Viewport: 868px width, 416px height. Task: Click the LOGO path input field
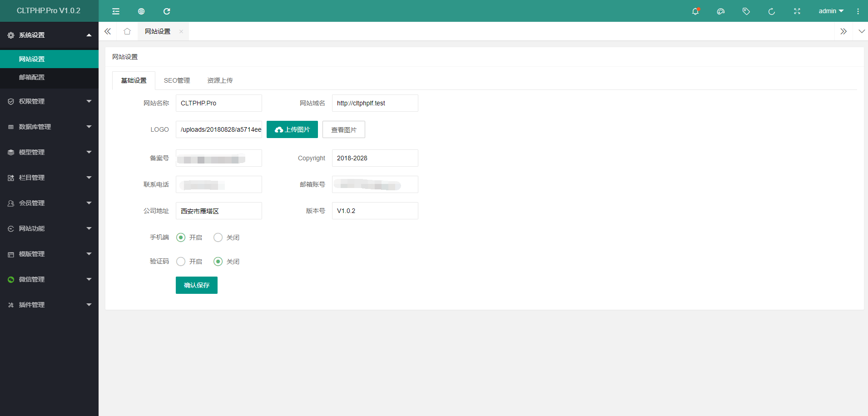point(219,129)
